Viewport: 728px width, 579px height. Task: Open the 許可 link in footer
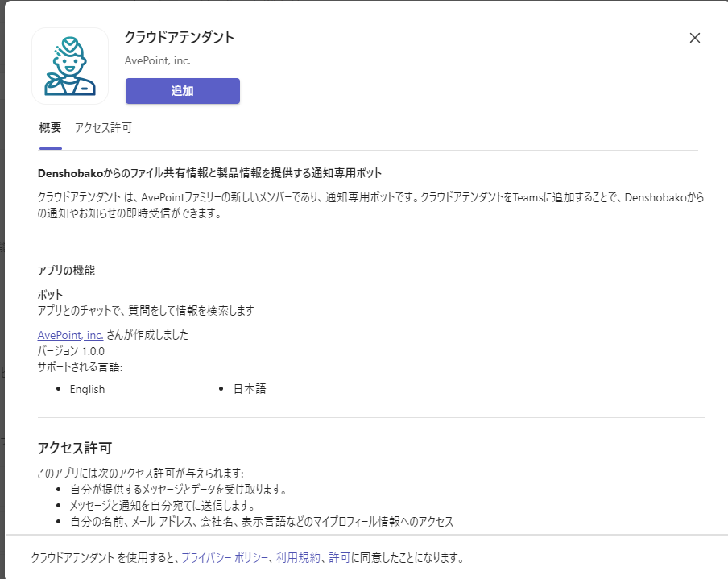(x=339, y=557)
